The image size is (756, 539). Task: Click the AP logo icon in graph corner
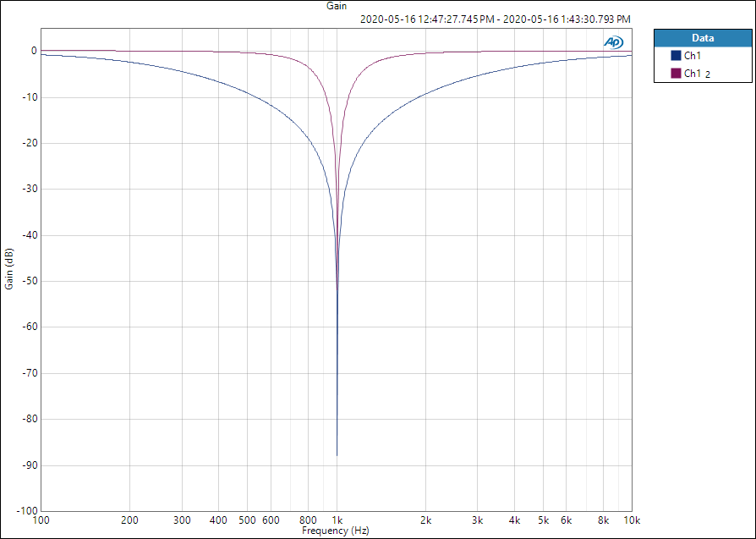[613, 42]
